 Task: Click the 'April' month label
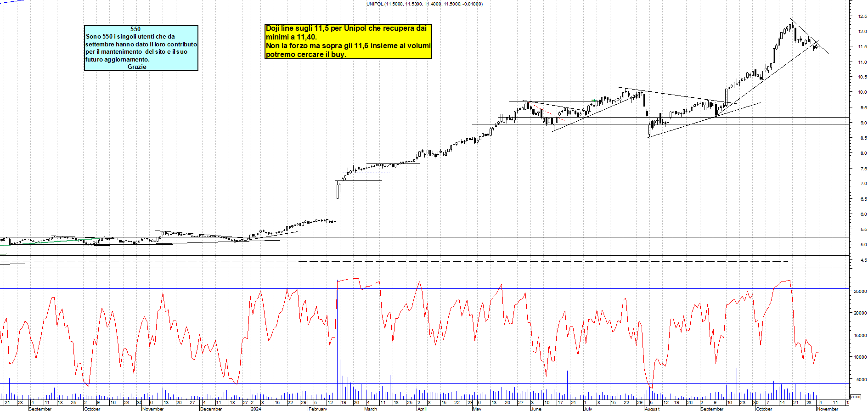pyautogui.click(x=422, y=409)
